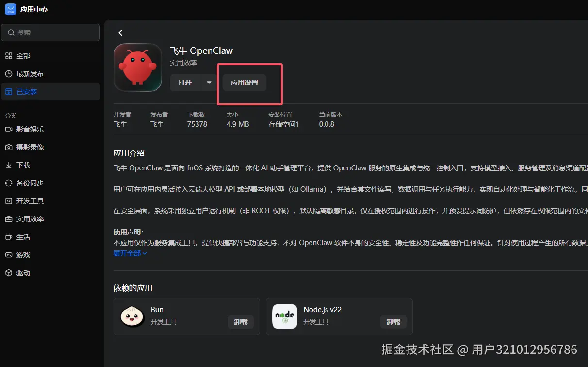This screenshot has height=367, width=588.
Task: Click the 游戏 gamepad icon
Action: tap(9, 255)
